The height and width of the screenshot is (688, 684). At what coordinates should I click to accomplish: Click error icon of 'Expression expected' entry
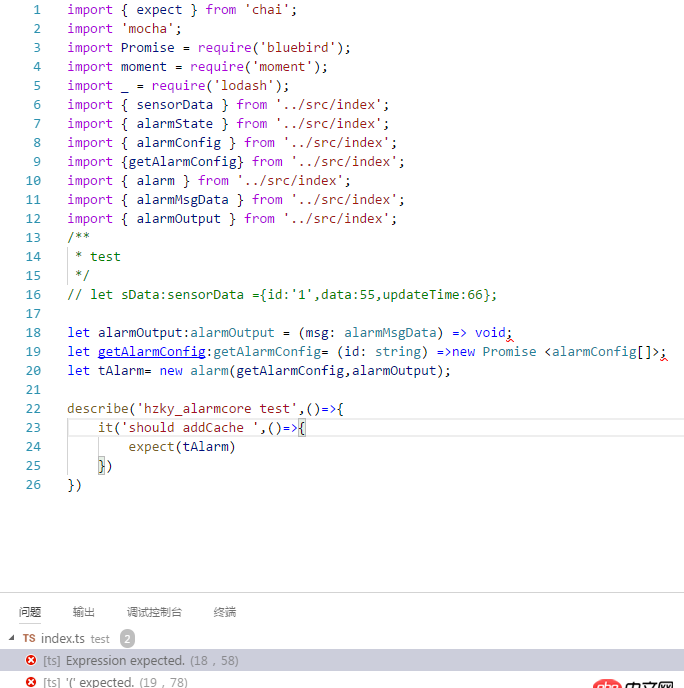(x=31, y=660)
